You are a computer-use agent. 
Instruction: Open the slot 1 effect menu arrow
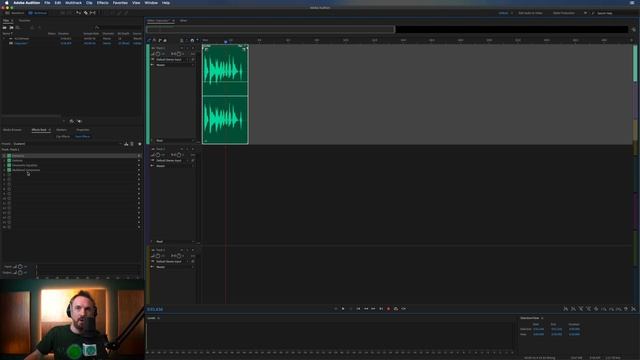point(139,156)
